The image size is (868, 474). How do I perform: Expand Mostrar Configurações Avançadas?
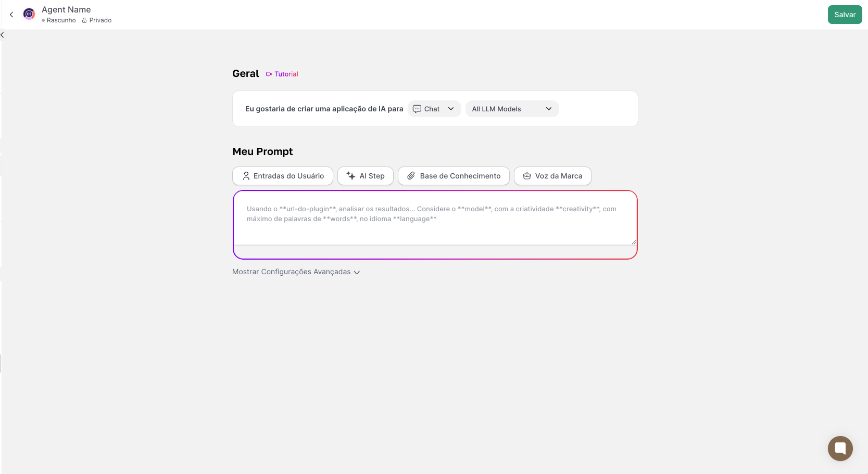click(x=296, y=272)
